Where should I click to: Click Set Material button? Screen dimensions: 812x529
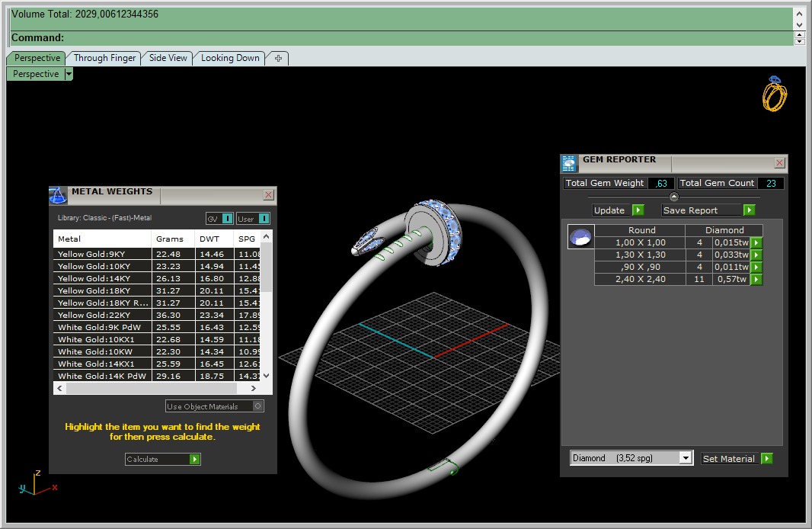[730, 459]
